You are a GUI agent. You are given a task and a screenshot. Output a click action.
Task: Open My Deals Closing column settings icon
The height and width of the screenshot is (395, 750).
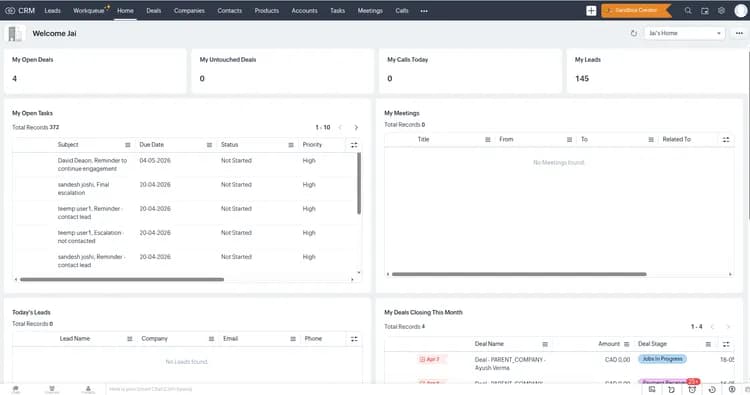726,344
